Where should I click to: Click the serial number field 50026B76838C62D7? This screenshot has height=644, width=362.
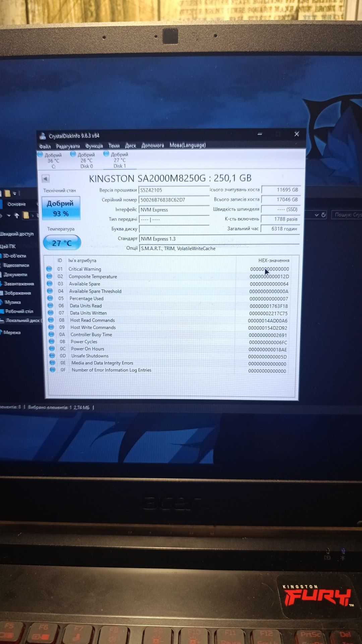174,200
